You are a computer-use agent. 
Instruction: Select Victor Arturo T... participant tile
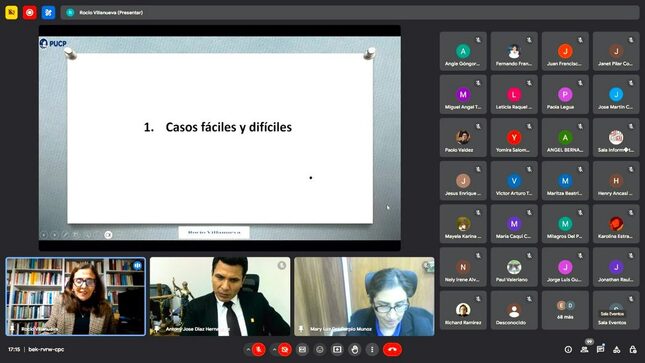[x=514, y=181]
